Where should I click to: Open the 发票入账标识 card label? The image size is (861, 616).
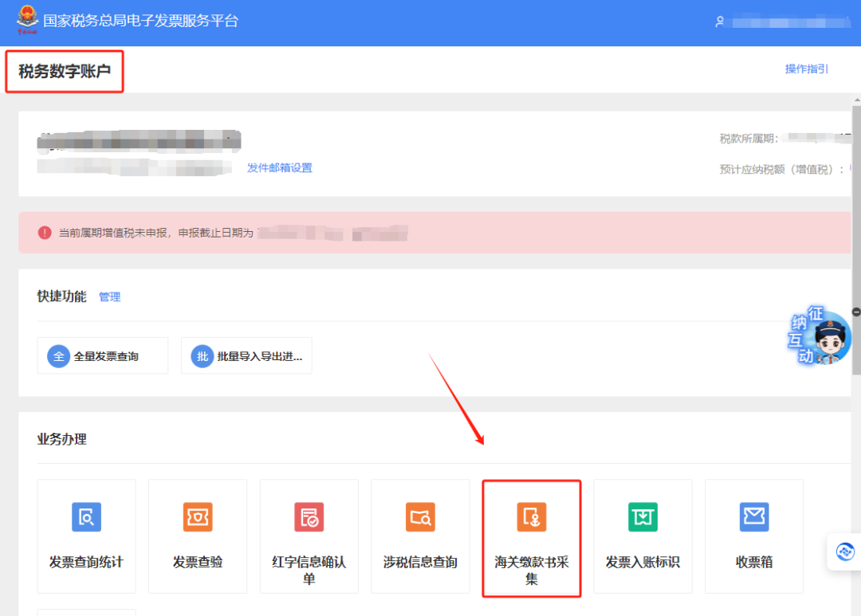(643, 562)
